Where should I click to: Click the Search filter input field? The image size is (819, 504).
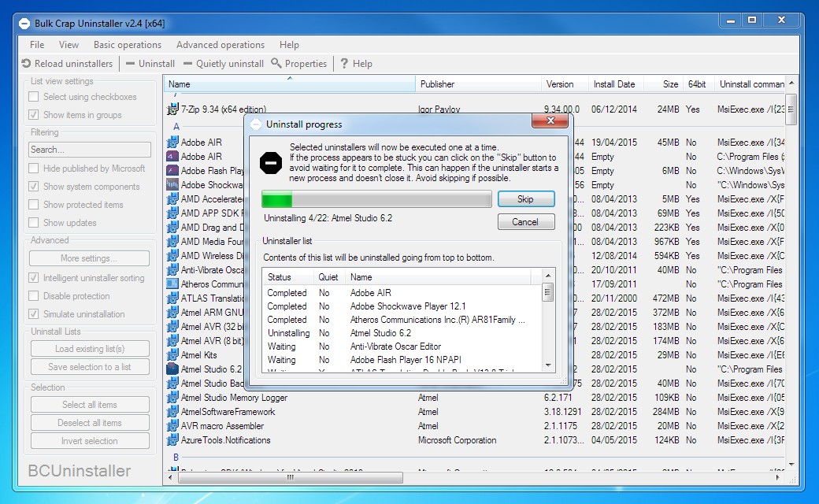(x=89, y=150)
